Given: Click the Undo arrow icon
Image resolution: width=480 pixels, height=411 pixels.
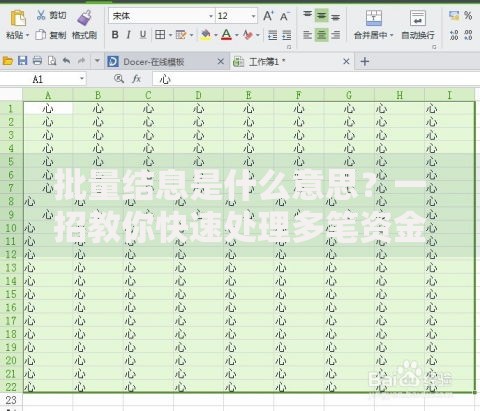Looking at the screenshot, I should pyautogui.click(x=66, y=61).
